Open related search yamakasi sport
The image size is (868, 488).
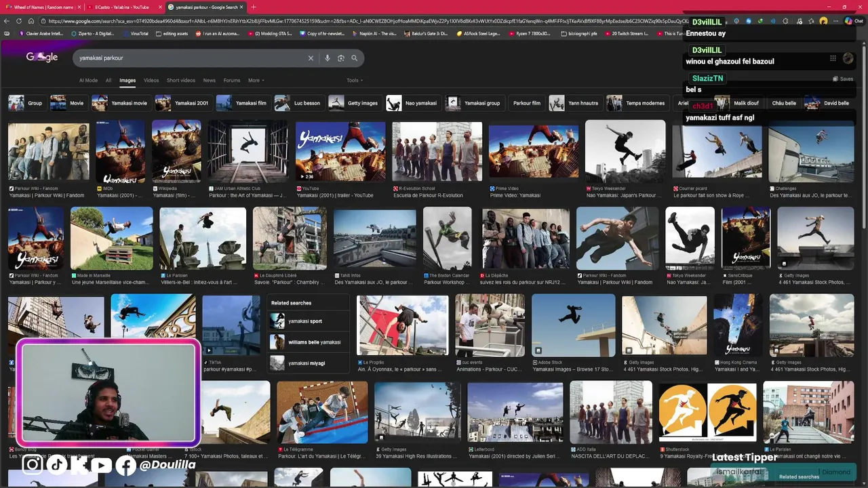(309, 321)
